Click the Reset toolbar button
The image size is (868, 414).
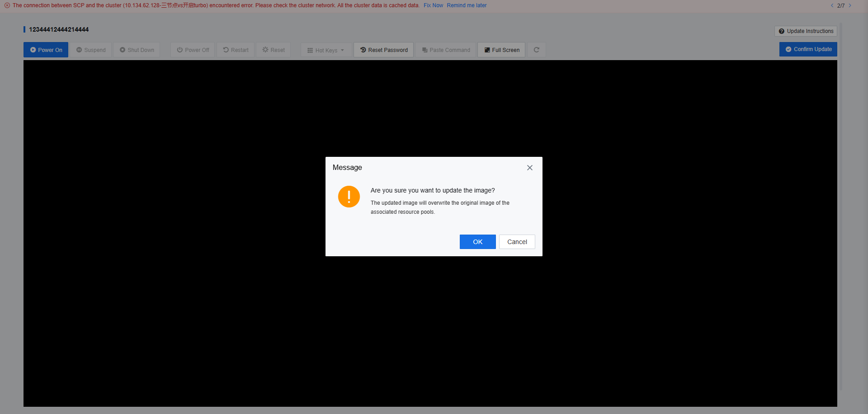(274, 50)
